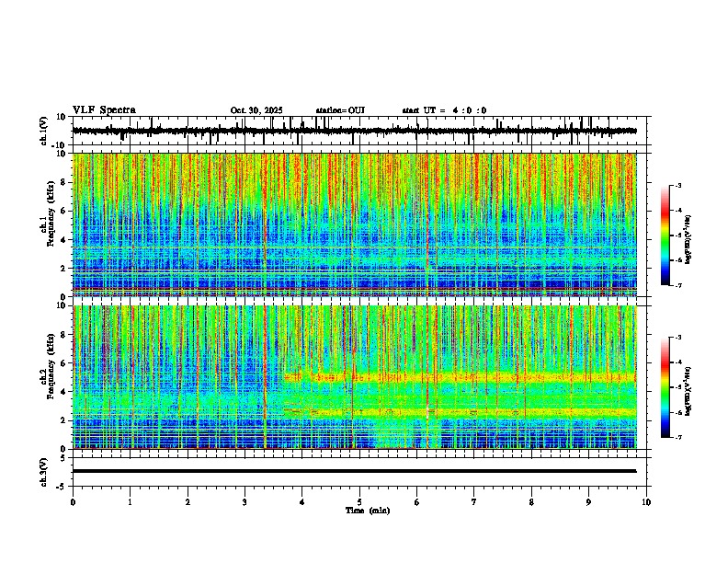Click the "VLF Spectra" title text
Viewport: 728px width, 563px height.
point(104,110)
